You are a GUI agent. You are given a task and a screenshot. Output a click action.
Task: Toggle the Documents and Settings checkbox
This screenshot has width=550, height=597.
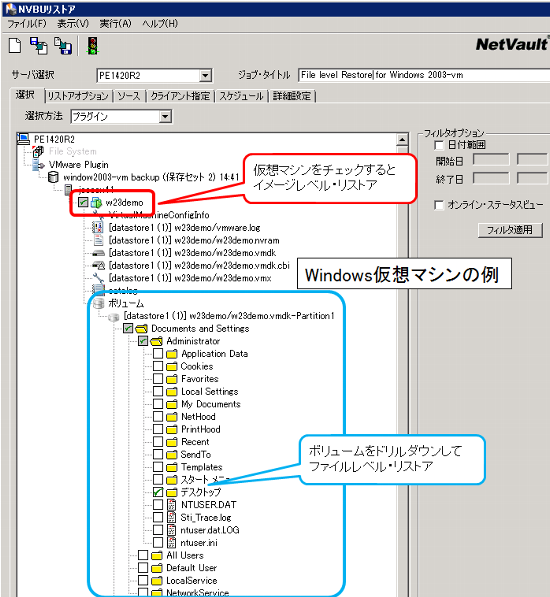coord(128,328)
